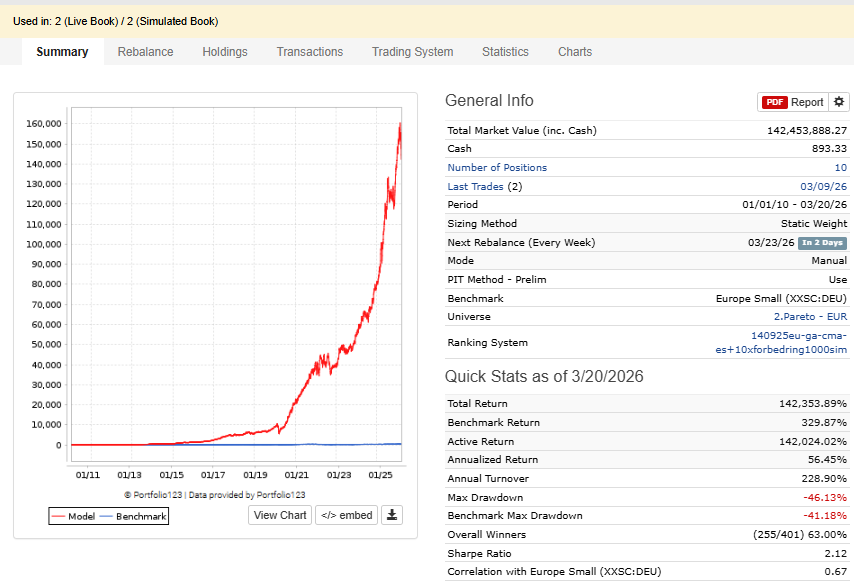Click the PDF Report button
The width and height of the screenshot is (854, 584).
pos(794,102)
